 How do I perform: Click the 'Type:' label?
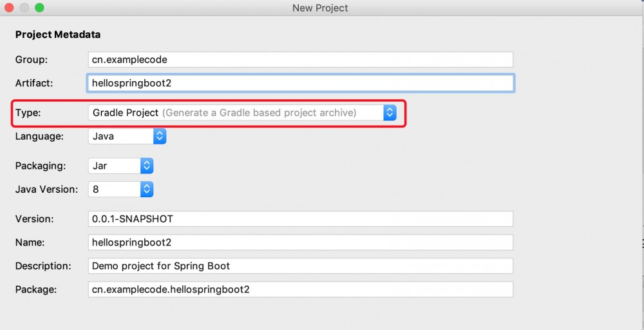(x=28, y=113)
